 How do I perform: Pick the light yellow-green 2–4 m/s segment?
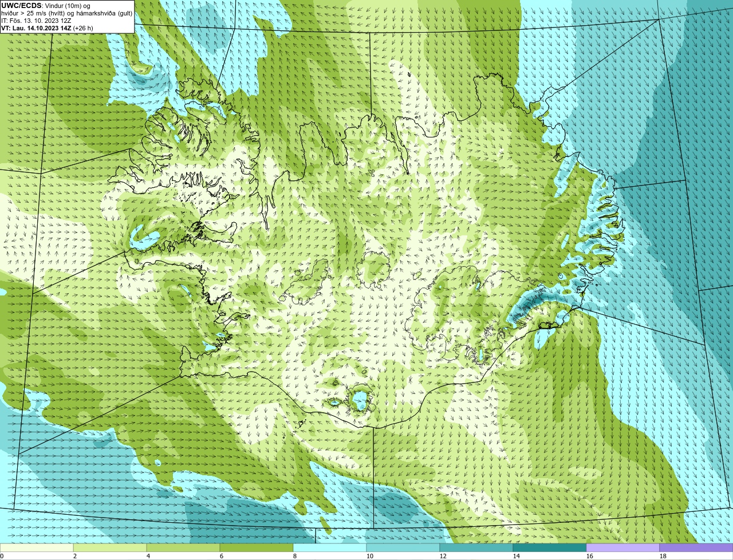pos(110,548)
